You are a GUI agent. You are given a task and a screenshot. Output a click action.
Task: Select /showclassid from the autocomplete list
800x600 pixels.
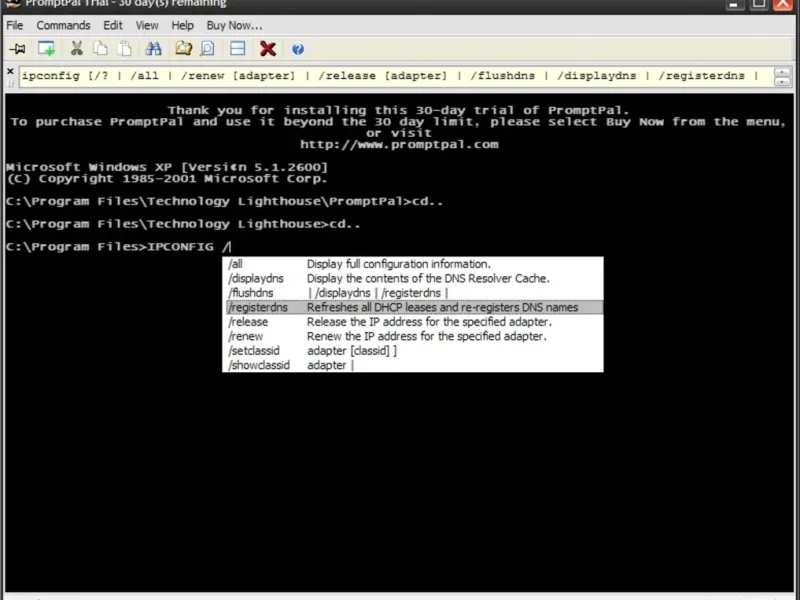click(413, 365)
